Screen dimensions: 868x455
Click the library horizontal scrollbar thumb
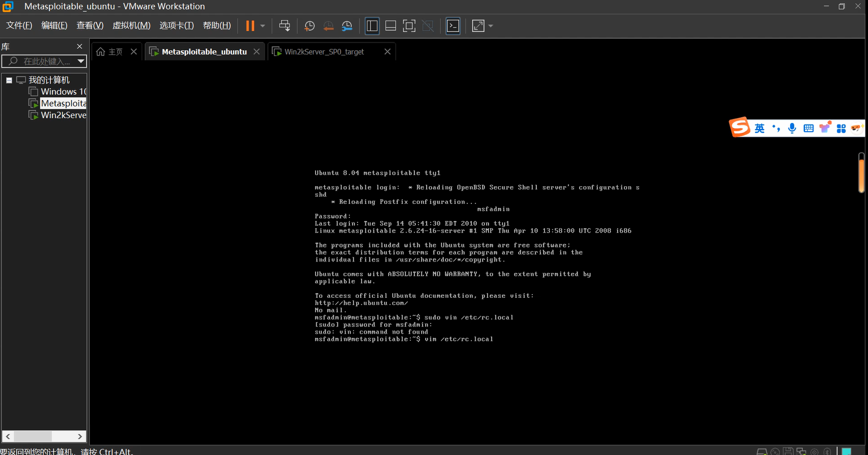[33, 436]
